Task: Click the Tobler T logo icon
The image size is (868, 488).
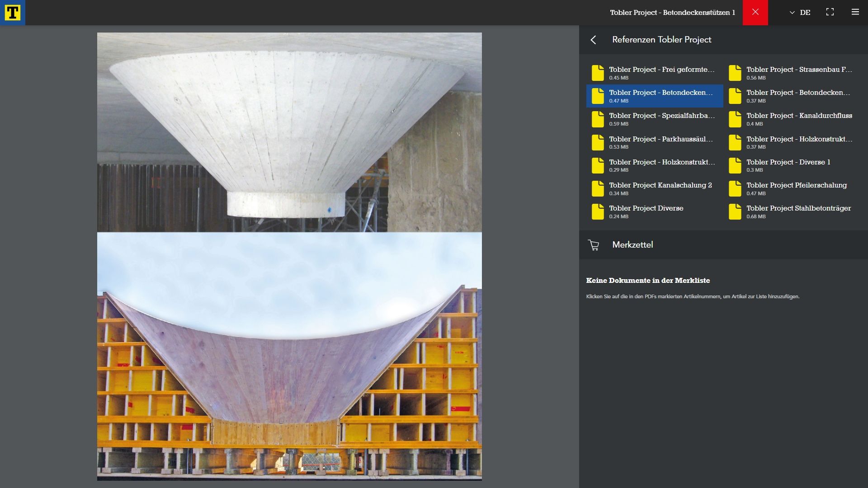Action: click(x=12, y=13)
